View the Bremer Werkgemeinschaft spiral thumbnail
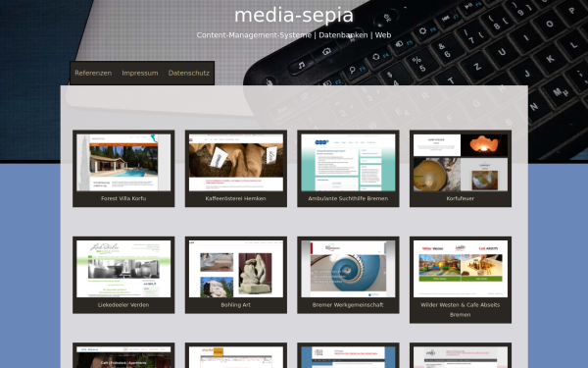 point(348,269)
